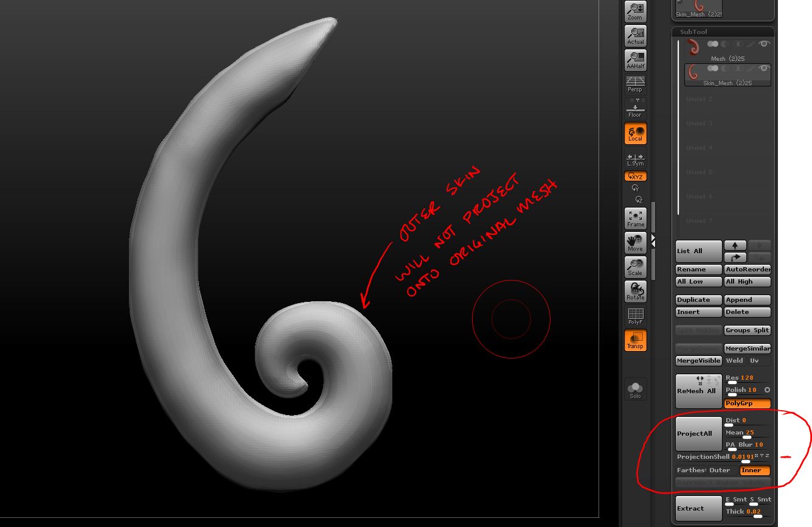Click the All Low button
The width and height of the screenshot is (812, 527).
(x=698, y=282)
